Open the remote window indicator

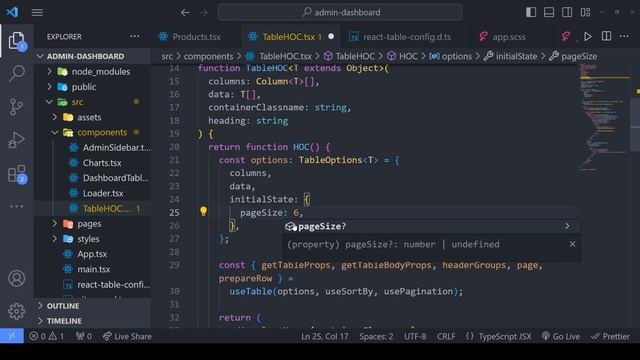click(12, 336)
